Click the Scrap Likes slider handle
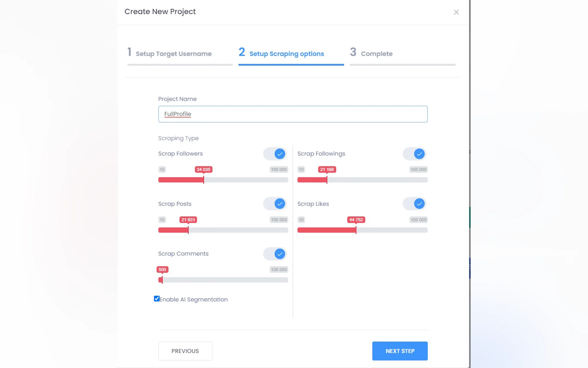588x368 pixels. tap(356, 230)
